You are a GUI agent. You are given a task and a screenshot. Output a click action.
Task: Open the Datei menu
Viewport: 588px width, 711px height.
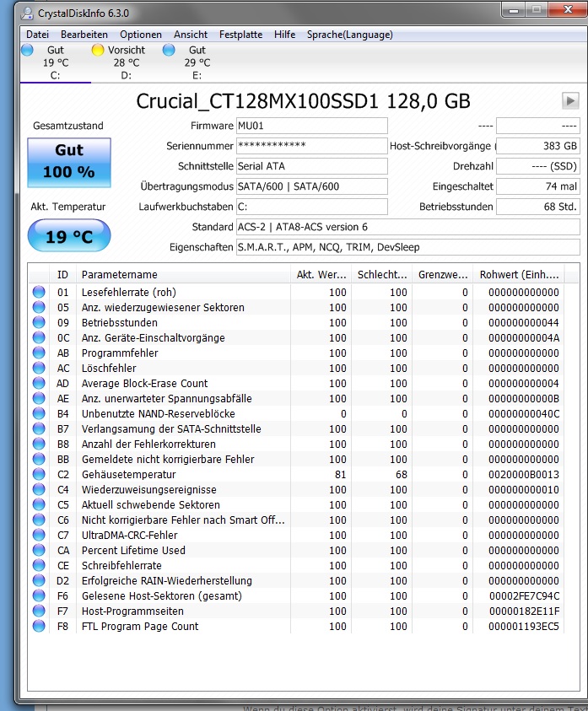pos(37,35)
